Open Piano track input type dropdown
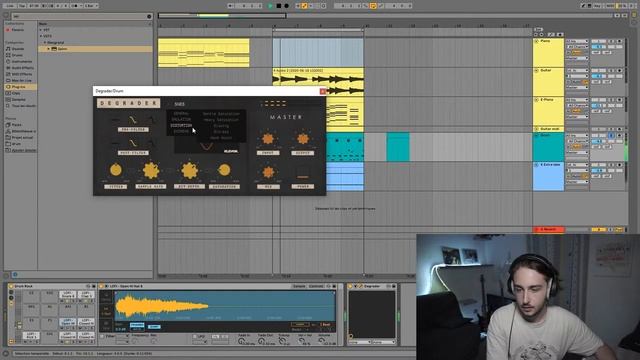This screenshot has width=640, height=360. [577, 41]
